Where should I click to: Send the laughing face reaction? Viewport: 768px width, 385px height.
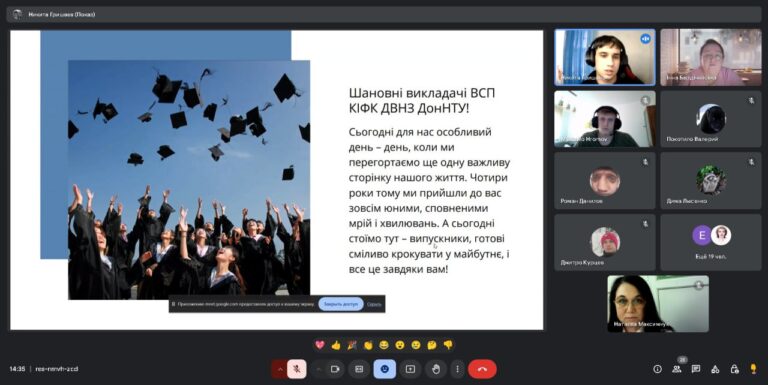click(384, 345)
